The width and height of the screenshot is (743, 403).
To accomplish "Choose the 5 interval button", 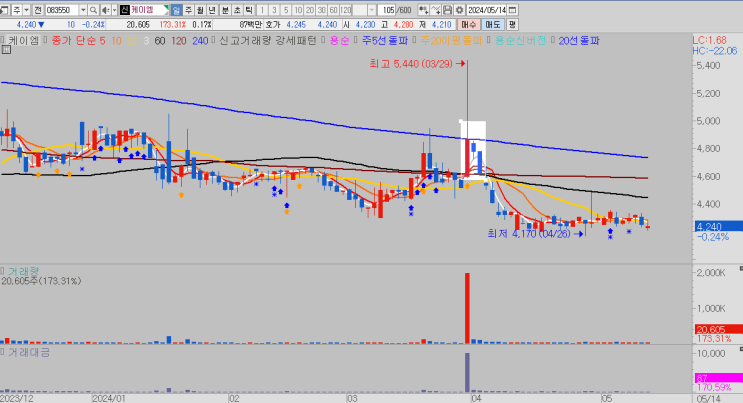I will click(286, 10).
